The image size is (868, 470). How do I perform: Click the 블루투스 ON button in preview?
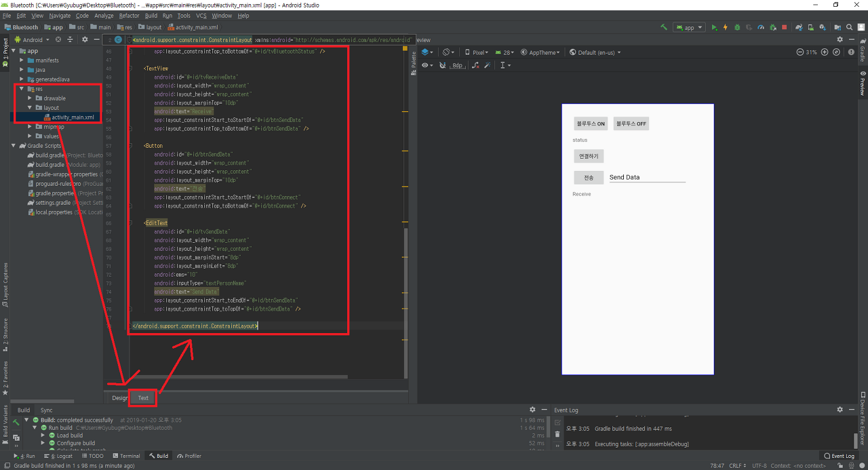coord(591,123)
